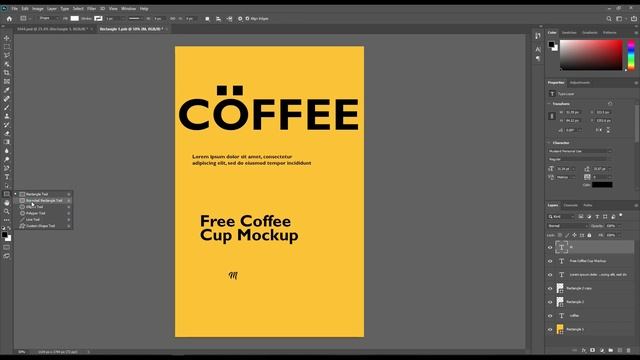Open the layer Kind filter dropdown

(x=561, y=216)
